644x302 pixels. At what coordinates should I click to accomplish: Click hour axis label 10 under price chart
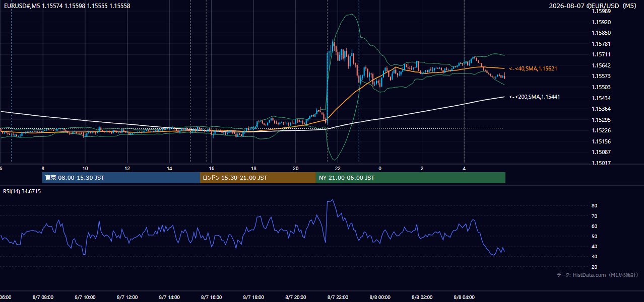tap(85, 168)
